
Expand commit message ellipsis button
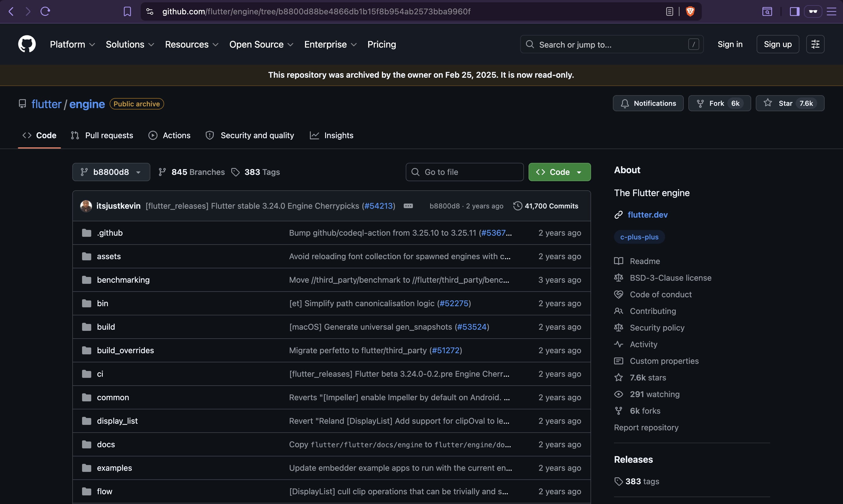click(x=408, y=206)
